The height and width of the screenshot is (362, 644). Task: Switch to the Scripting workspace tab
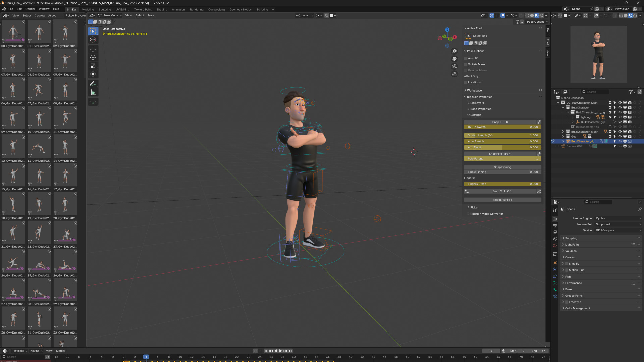click(x=262, y=9)
